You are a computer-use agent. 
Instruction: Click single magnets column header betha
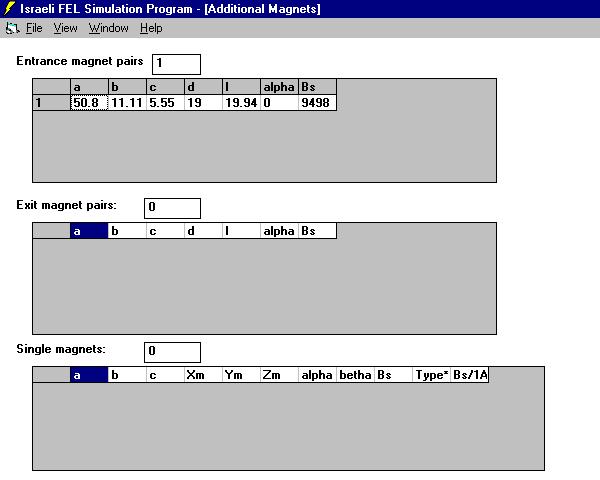click(355, 375)
